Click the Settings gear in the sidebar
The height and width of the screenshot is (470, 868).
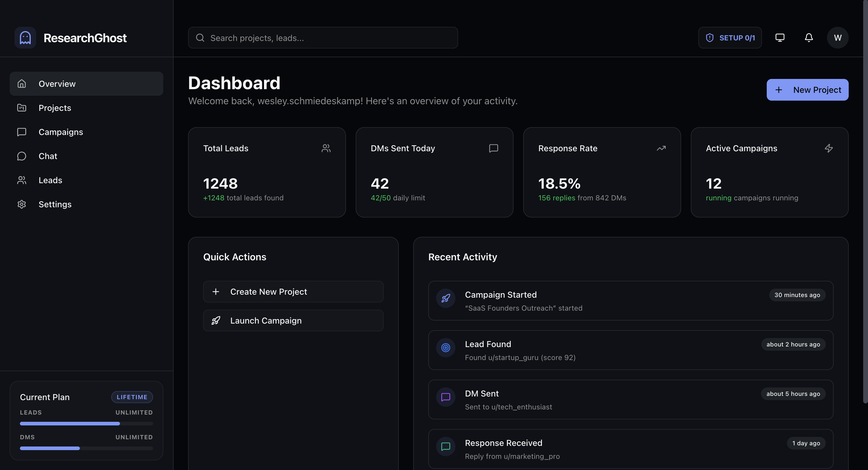point(21,204)
